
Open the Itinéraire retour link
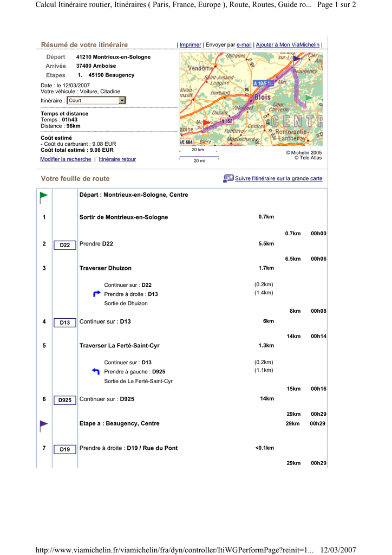[x=117, y=159]
